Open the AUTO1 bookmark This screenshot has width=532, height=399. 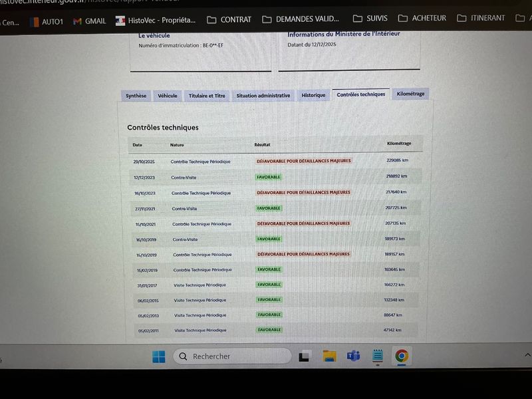pos(46,22)
